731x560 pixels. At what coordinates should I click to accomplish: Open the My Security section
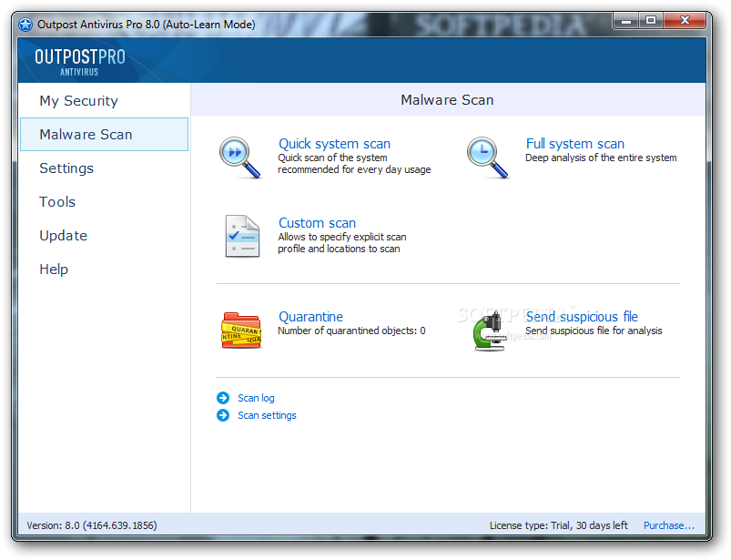point(79,101)
